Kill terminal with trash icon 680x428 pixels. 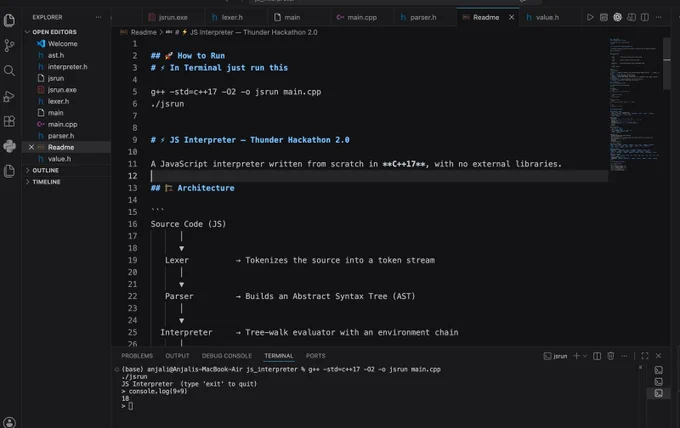tap(611, 356)
